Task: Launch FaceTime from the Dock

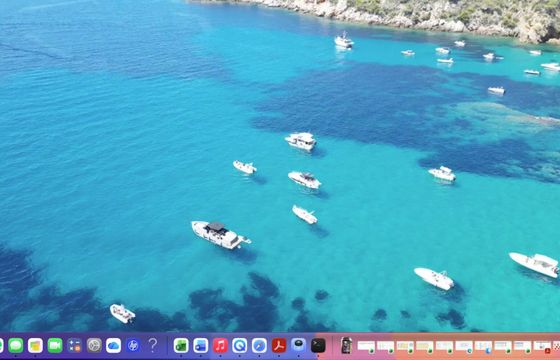Action: click(x=55, y=345)
